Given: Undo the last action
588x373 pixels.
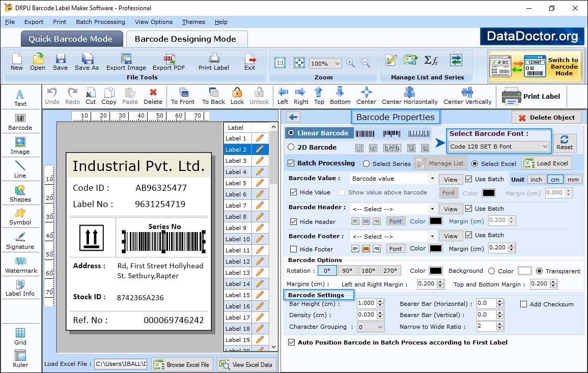Looking at the screenshot, I should [x=52, y=96].
